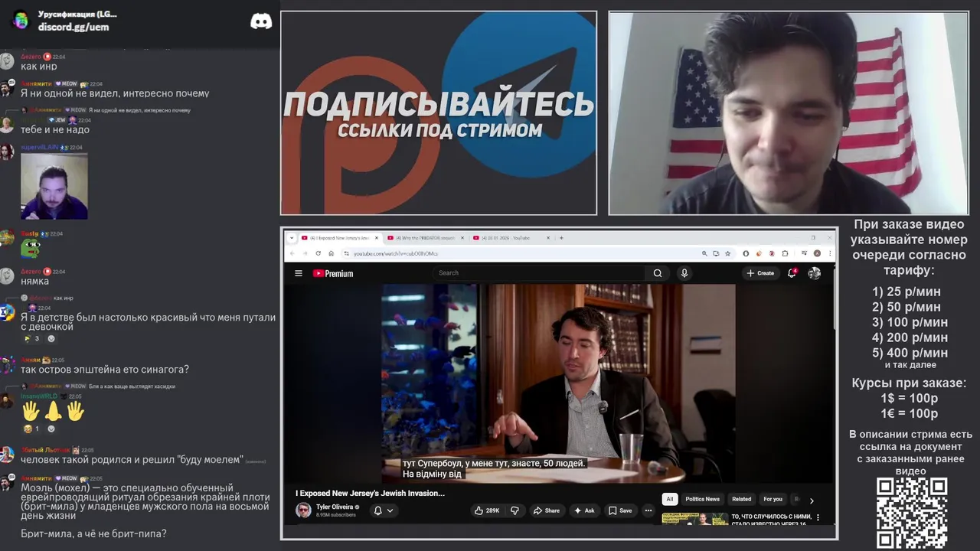Open the Chrome profile avatar

(x=817, y=253)
